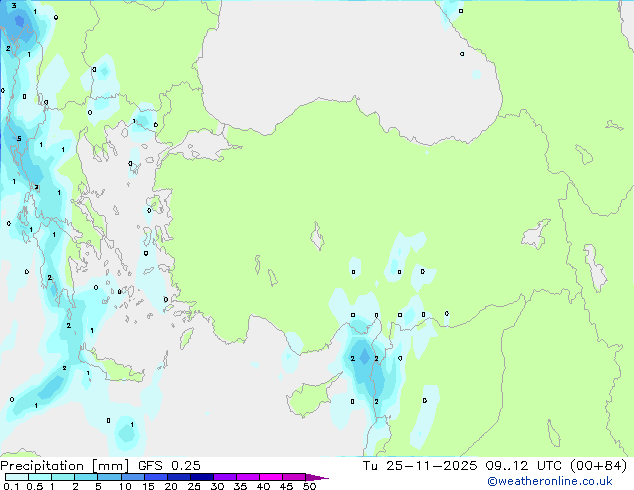This screenshot has width=634, height=490.
Task: Click the date text 'Tu 25-11-2025'
Action: 420,466
